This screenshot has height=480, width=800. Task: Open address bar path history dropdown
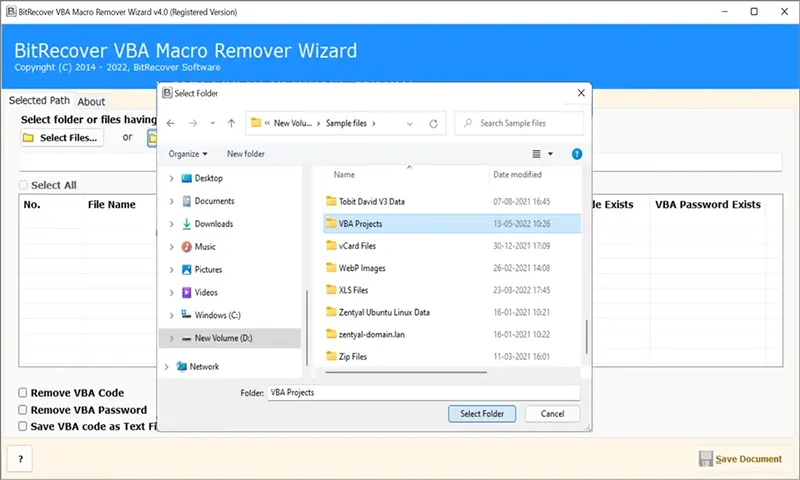409,123
